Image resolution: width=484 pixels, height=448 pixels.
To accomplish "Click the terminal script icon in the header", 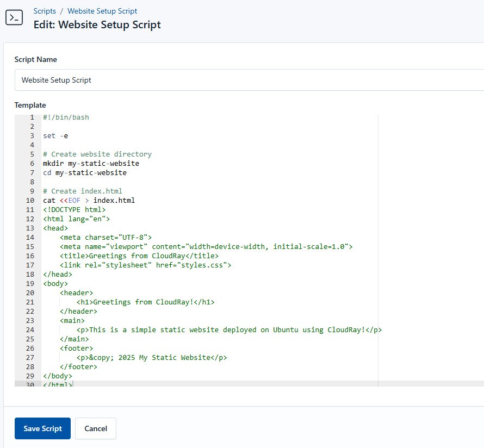I will point(14,17).
